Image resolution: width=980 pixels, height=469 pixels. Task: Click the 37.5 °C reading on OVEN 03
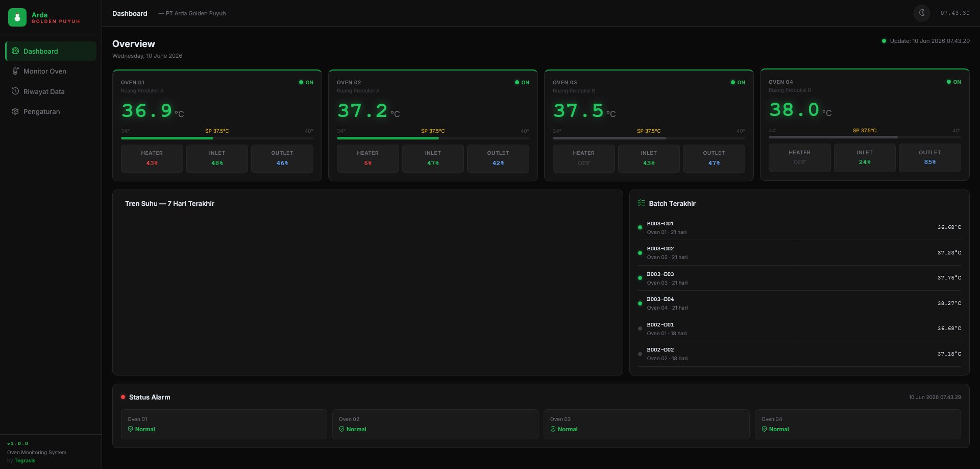(584, 111)
